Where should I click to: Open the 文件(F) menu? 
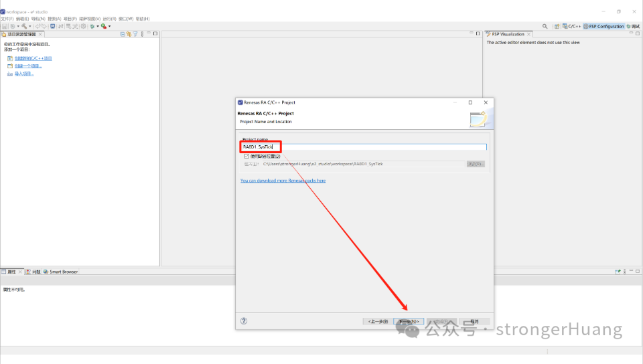(x=7, y=19)
